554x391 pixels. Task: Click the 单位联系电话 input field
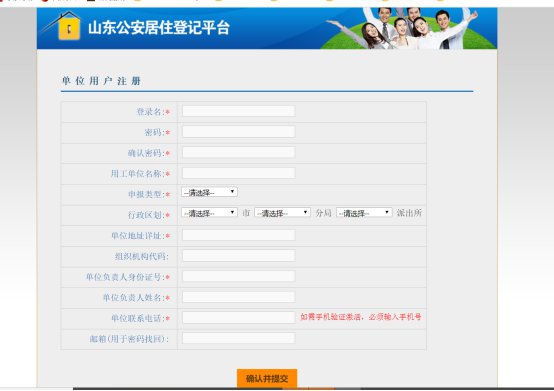pyautogui.click(x=238, y=318)
